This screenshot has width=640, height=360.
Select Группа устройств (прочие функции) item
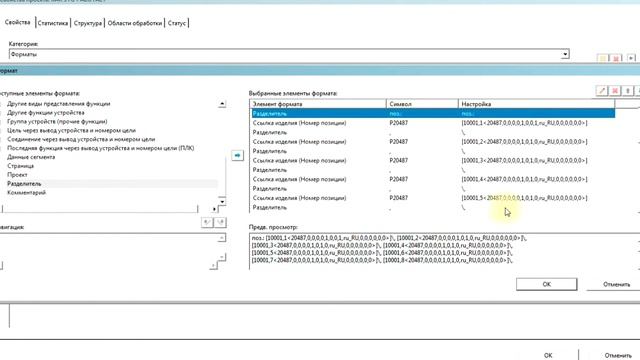click(x=57, y=122)
